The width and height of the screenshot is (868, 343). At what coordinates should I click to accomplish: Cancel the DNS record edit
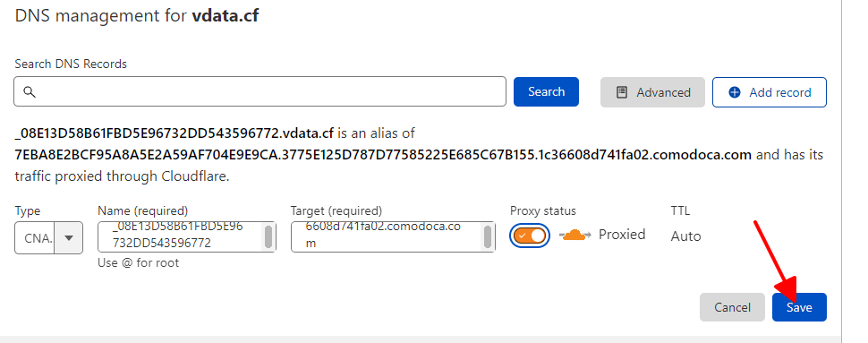coord(732,307)
